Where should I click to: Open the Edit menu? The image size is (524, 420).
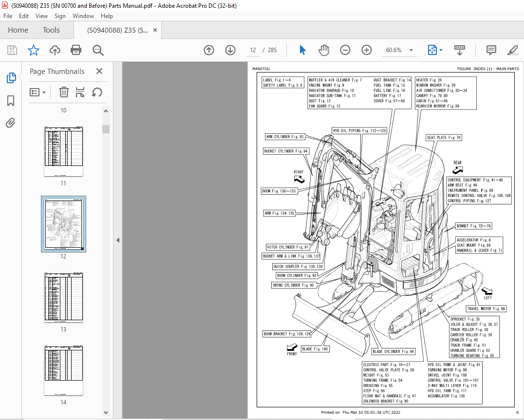click(24, 16)
